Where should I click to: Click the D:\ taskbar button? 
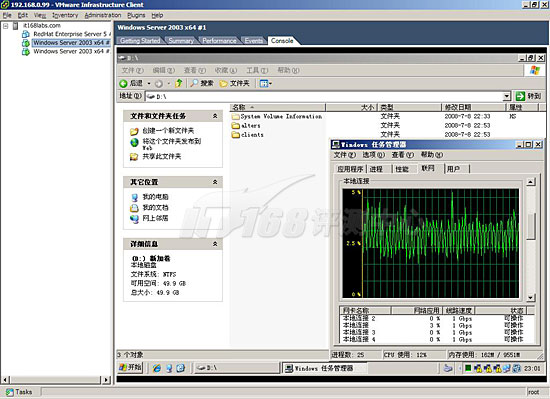point(236,368)
